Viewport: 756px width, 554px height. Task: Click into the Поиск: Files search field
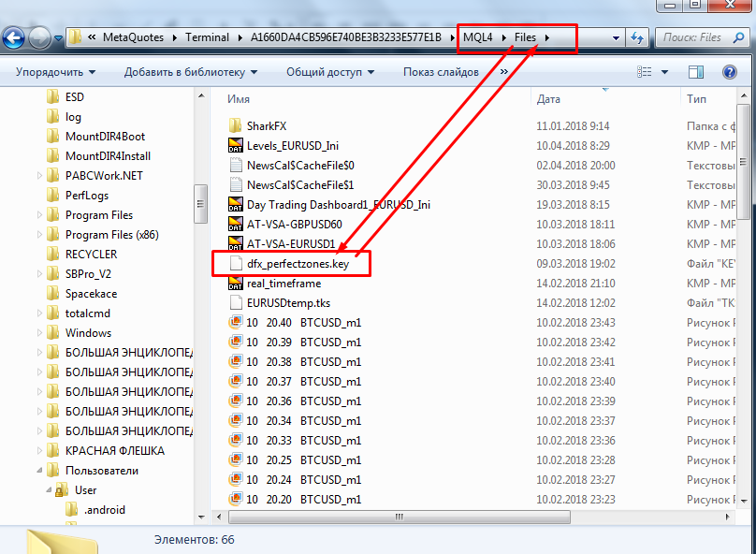pyautogui.click(x=691, y=37)
